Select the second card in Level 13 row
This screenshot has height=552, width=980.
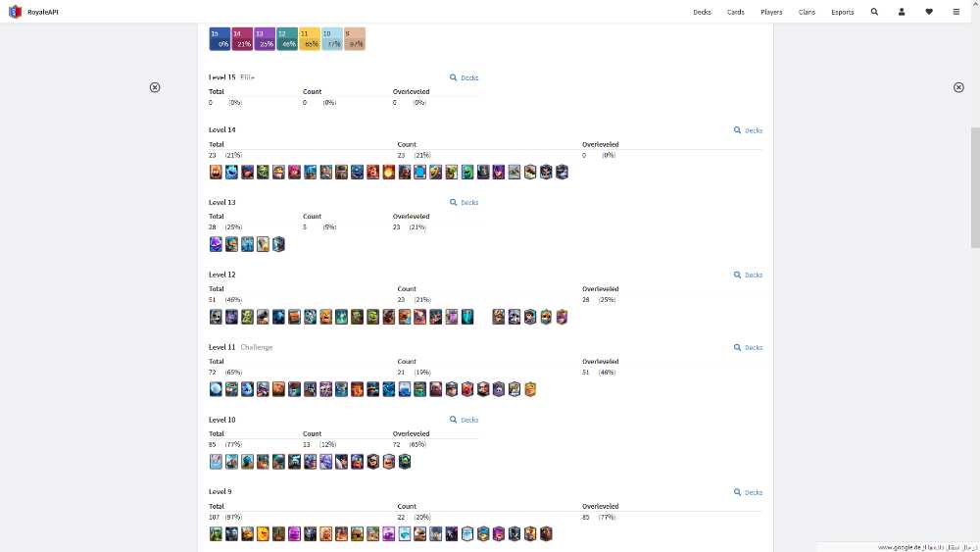(x=231, y=244)
